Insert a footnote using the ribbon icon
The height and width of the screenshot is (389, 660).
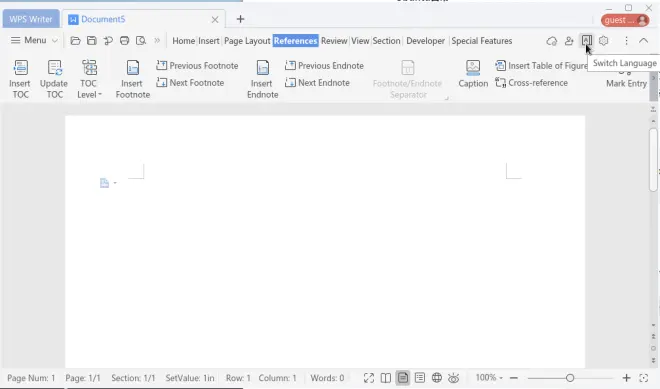(x=133, y=68)
